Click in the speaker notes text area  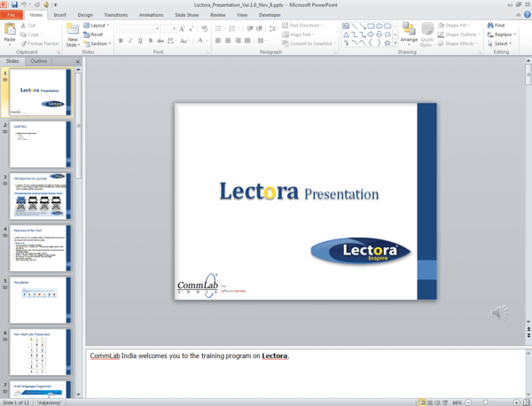305,373
